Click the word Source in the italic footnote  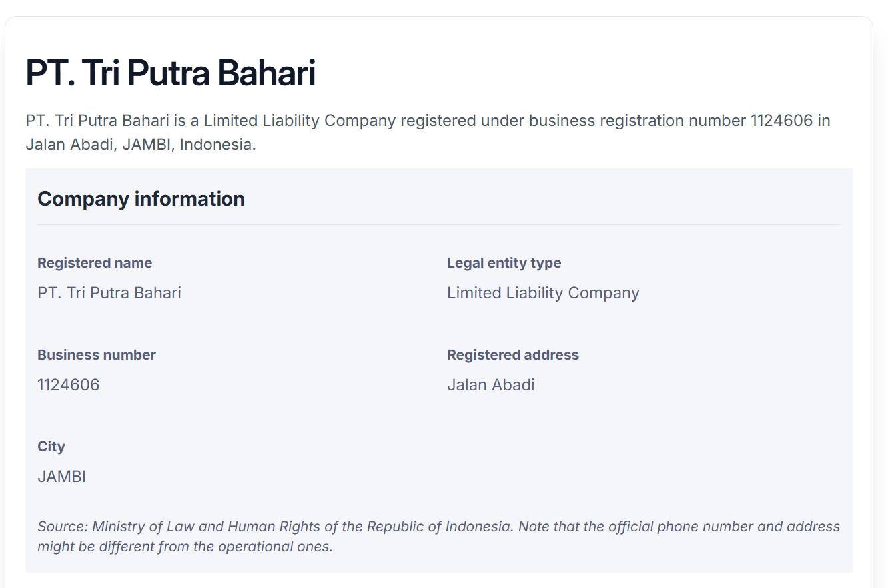coord(61,527)
